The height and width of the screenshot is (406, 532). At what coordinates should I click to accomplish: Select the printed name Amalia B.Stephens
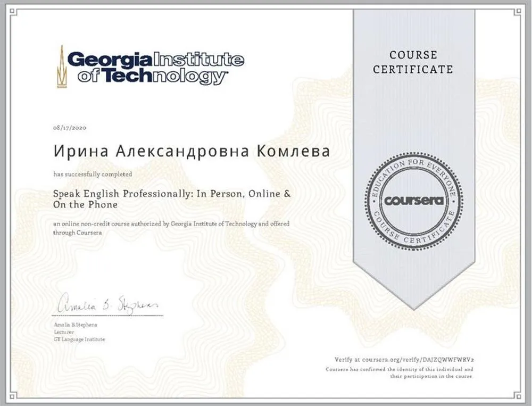(x=76, y=325)
